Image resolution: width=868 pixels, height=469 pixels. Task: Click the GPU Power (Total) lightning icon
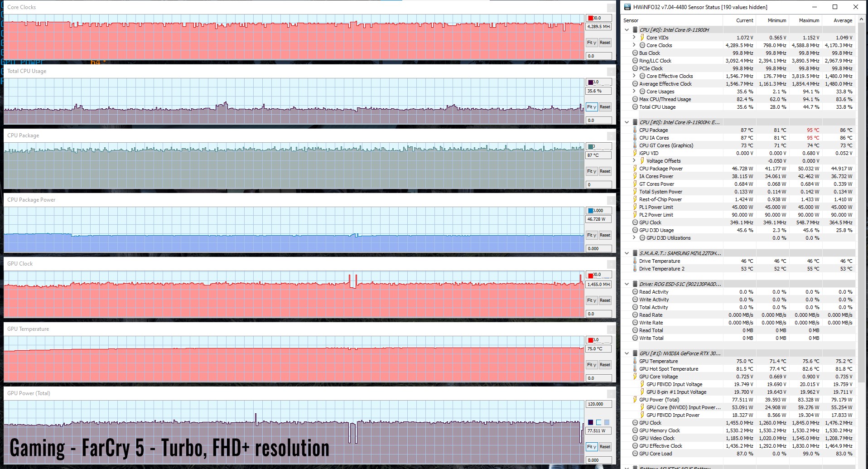tap(635, 400)
